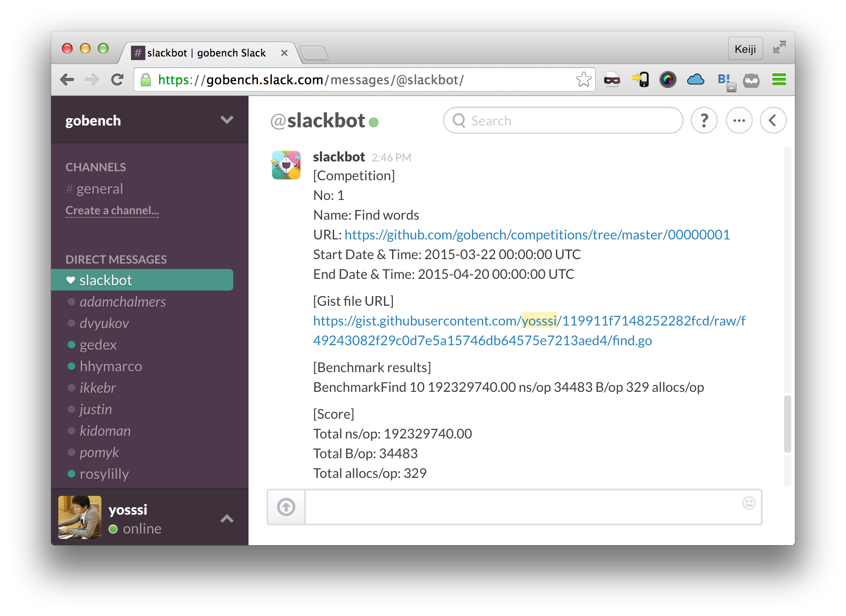846x616 pixels.
Task: Click the slackbot avatar image
Action: point(286,165)
